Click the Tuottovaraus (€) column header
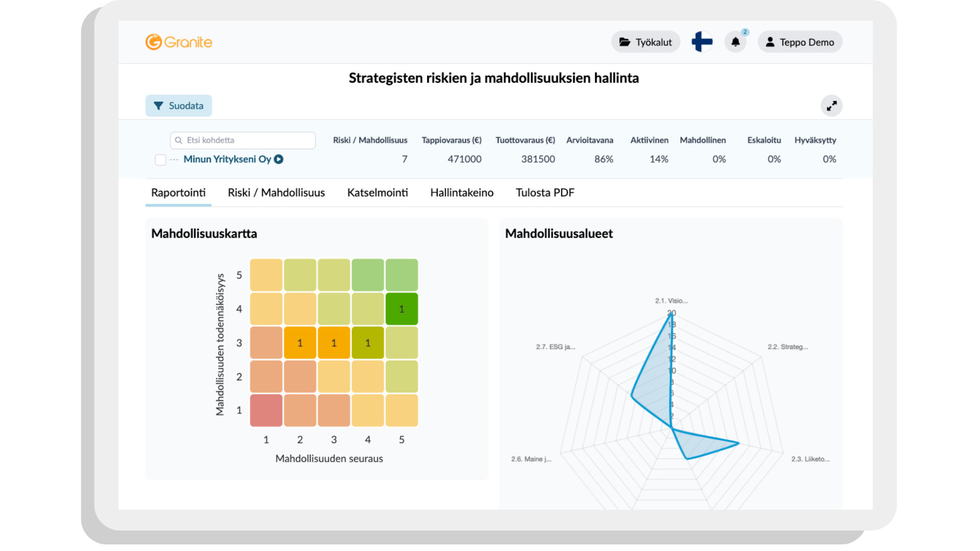This screenshot has width=980, height=551. (x=525, y=140)
